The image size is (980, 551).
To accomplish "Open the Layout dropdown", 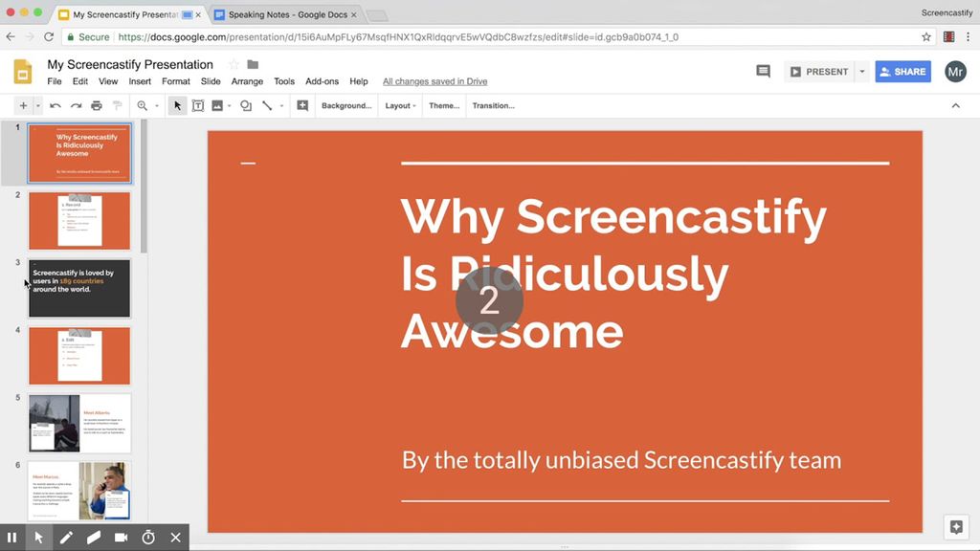I will click(x=399, y=105).
